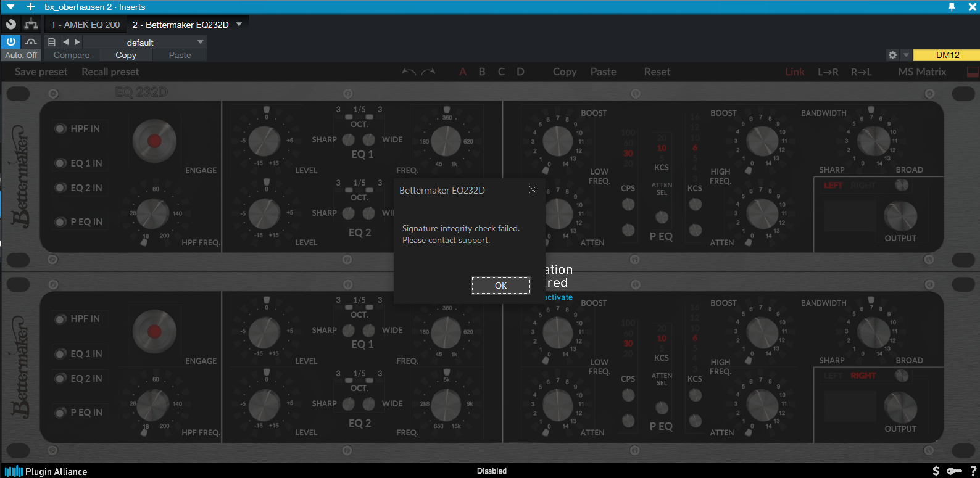Close the Bettermaker EQ232D dialog with X

[533, 190]
